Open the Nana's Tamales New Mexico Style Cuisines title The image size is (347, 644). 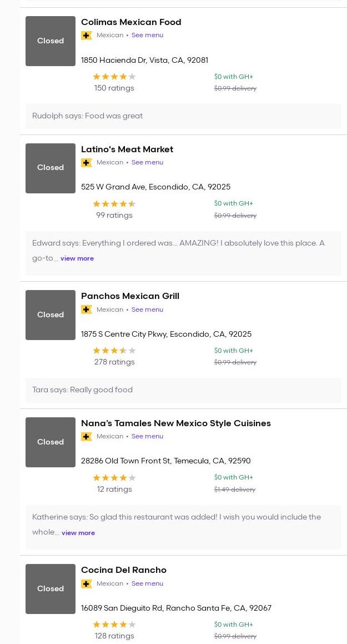176,423
